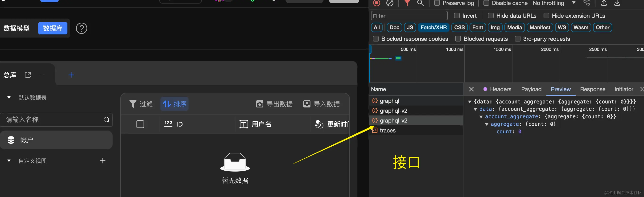644x197 pixels.
Task: Toggle the select-all rows checkbox
Action: point(140,124)
